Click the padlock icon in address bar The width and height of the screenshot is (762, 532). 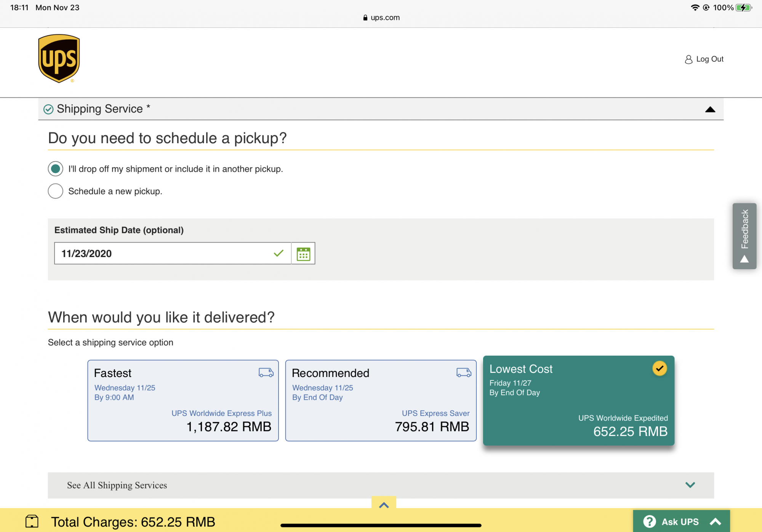(x=365, y=18)
